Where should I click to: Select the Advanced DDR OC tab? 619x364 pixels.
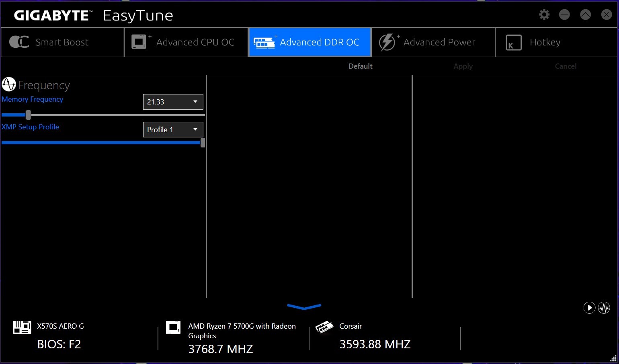310,42
